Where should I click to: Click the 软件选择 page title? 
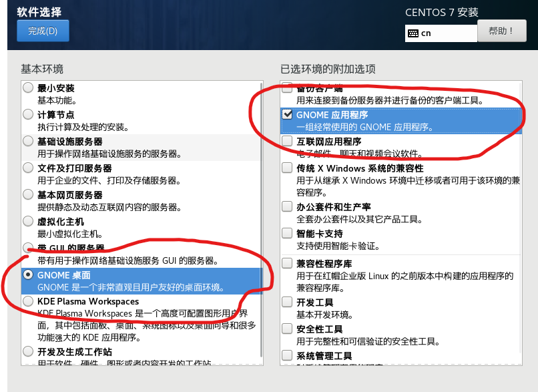coord(39,12)
